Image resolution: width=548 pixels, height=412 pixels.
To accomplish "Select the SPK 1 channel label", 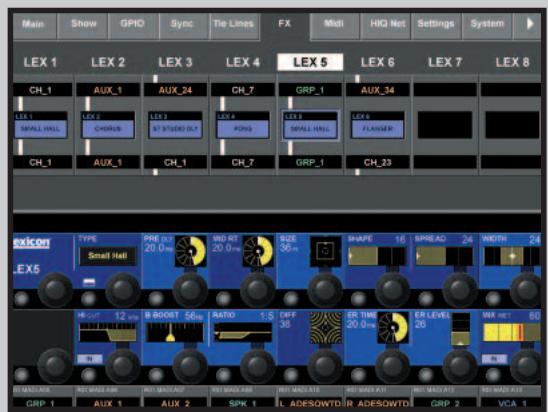I will [x=243, y=403].
